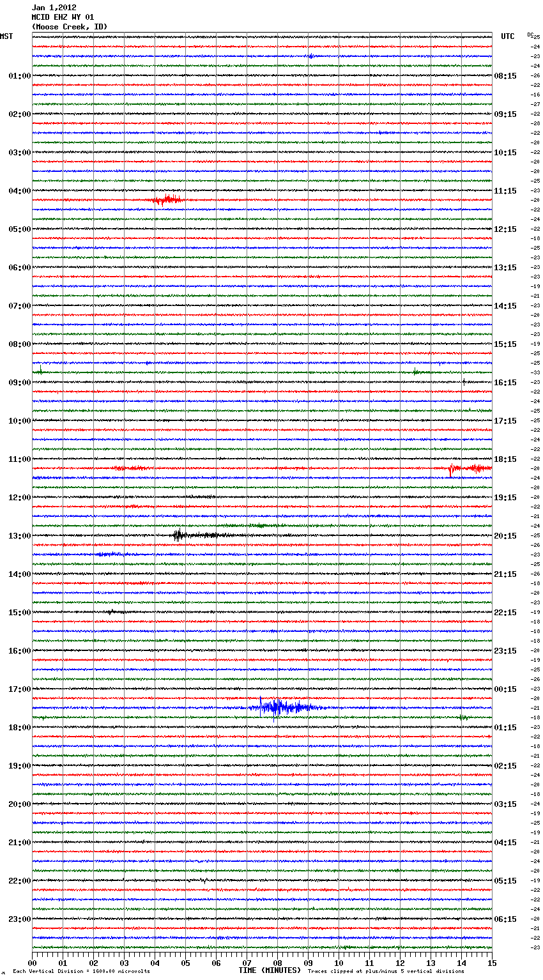Click the red seismic burst below the 04:00 trace
Viewport: 543px width, 980px height.
(168, 200)
